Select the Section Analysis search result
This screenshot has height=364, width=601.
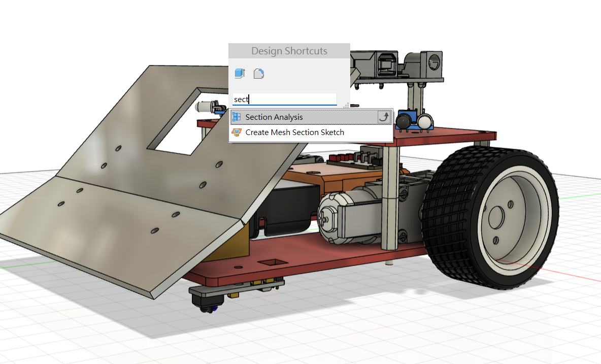click(274, 117)
